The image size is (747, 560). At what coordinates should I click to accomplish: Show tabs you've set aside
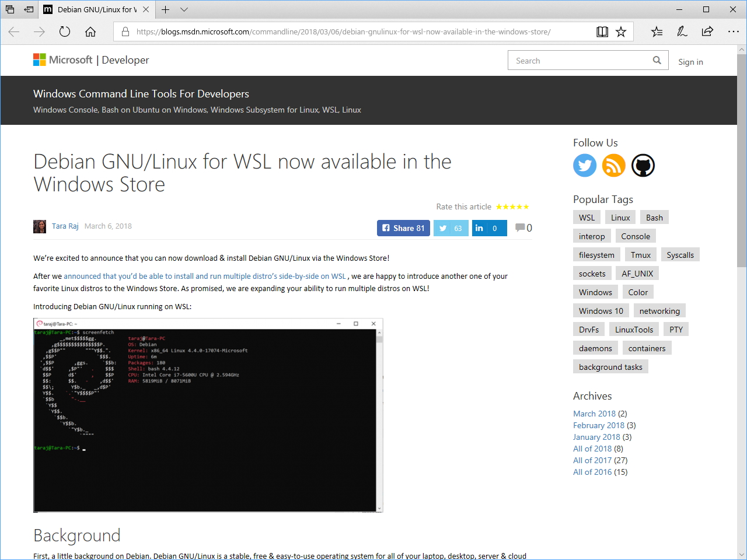pyautogui.click(x=9, y=9)
